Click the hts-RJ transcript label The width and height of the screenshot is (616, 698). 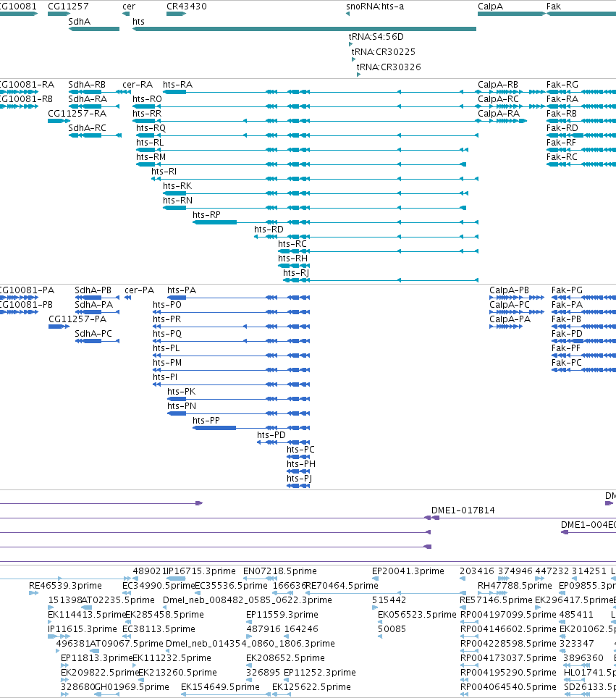[296, 272]
